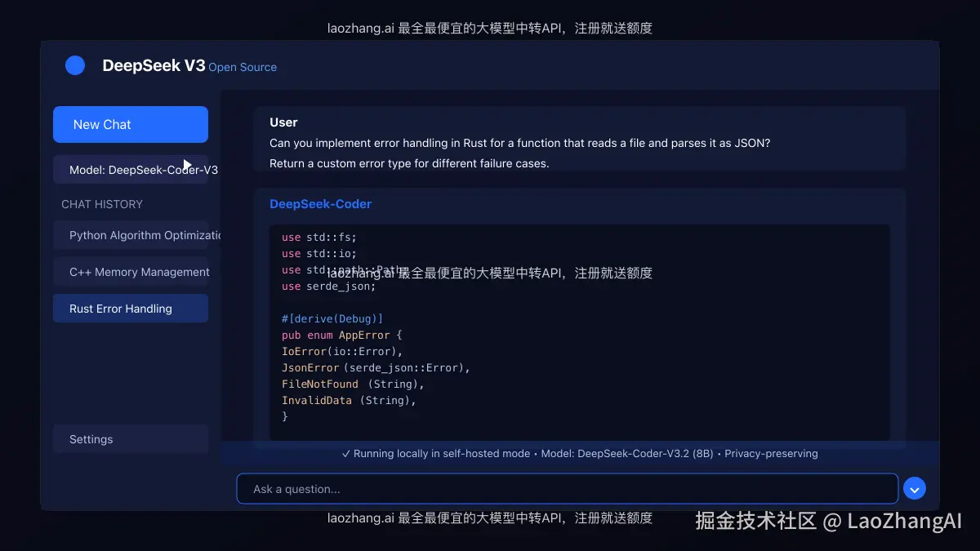Click the DeepSeek-Coder response header
The image size is (980, 551).
point(320,203)
